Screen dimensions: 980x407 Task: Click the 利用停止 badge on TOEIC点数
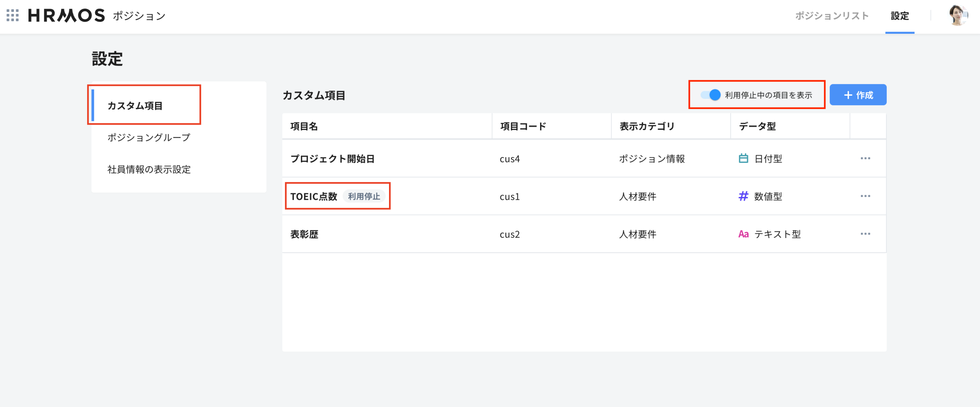click(x=364, y=196)
